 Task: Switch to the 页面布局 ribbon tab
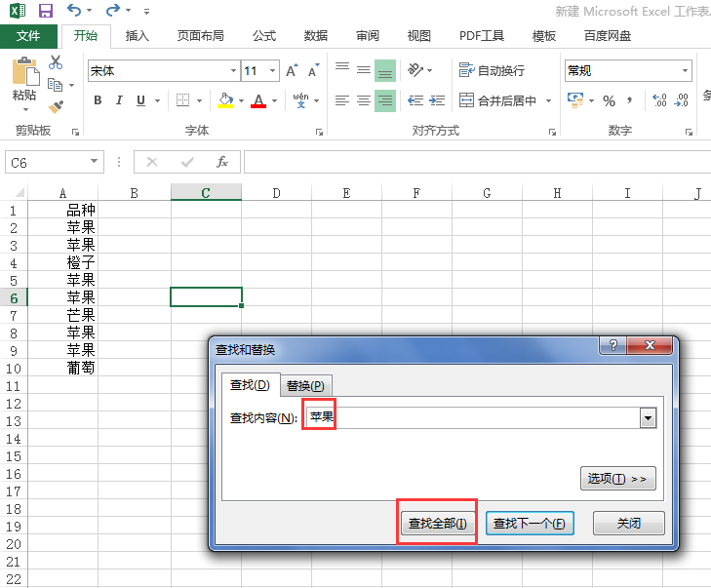click(200, 36)
